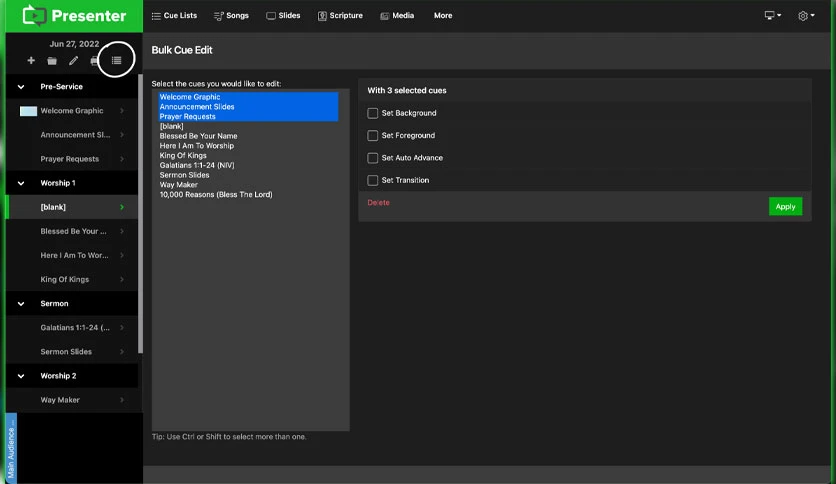Screen dimensions: 836x484
Task: Select King Of Kings in the bulk edit list
Action: pos(248,155)
